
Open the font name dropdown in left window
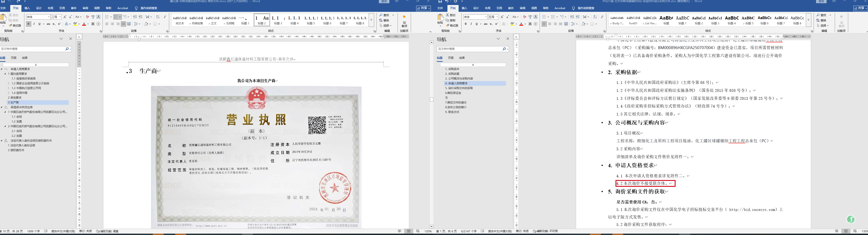(49, 17)
